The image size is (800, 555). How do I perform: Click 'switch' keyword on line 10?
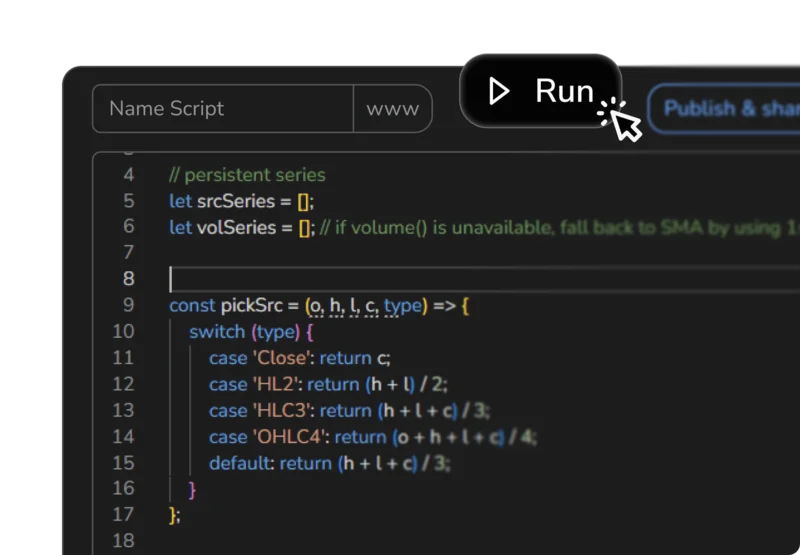(217, 332)
